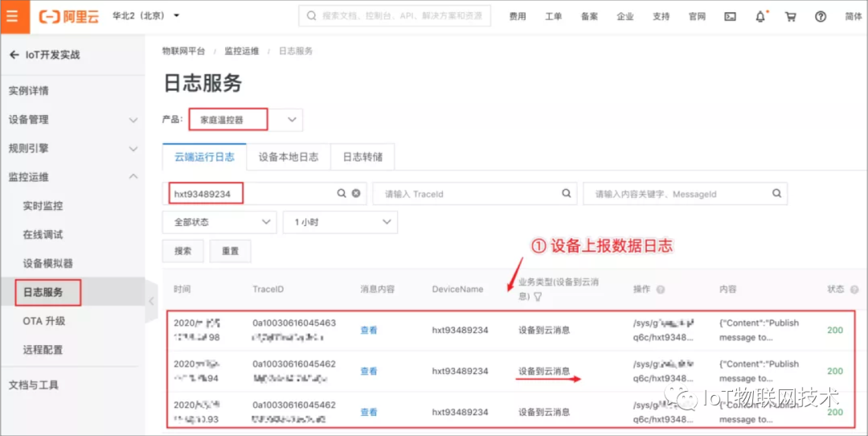
Task: Click 查看 link in the row ending 98
Action: tap(369, 330)
